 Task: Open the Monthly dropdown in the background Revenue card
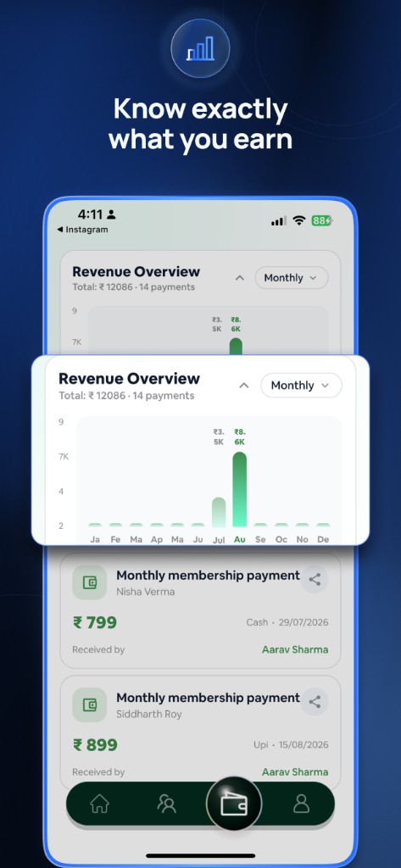pyautogui.click(x=292, y=278)
